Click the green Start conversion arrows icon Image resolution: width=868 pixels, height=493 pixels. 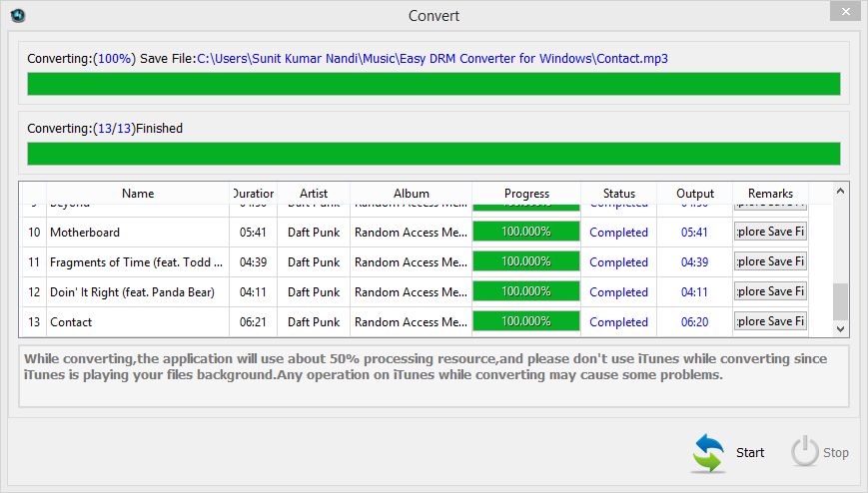(x=708, y=452)
